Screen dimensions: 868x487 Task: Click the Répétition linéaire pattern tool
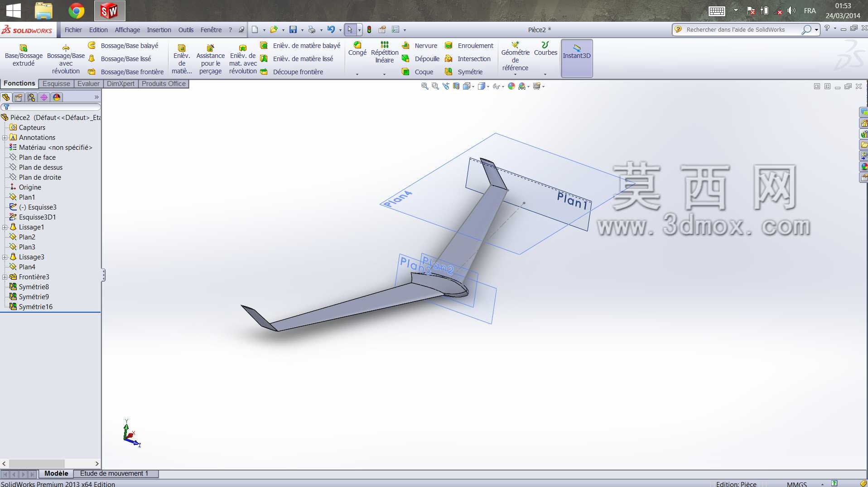[385, 53]
